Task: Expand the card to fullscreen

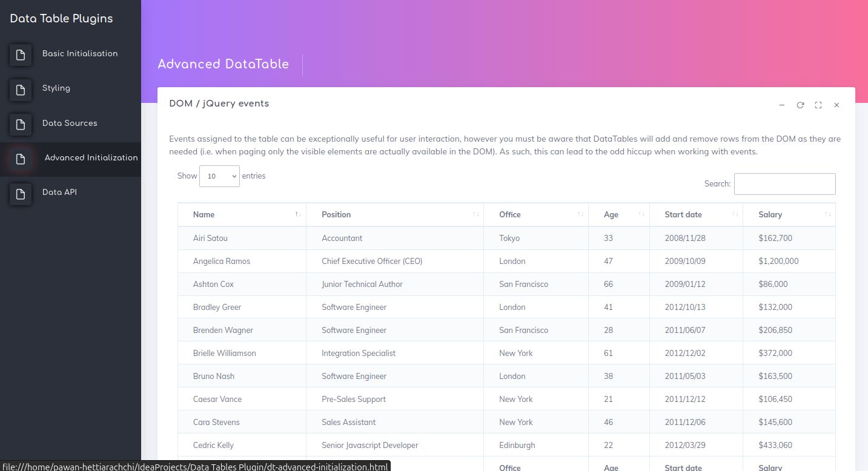Action: [x=818, y=105]
